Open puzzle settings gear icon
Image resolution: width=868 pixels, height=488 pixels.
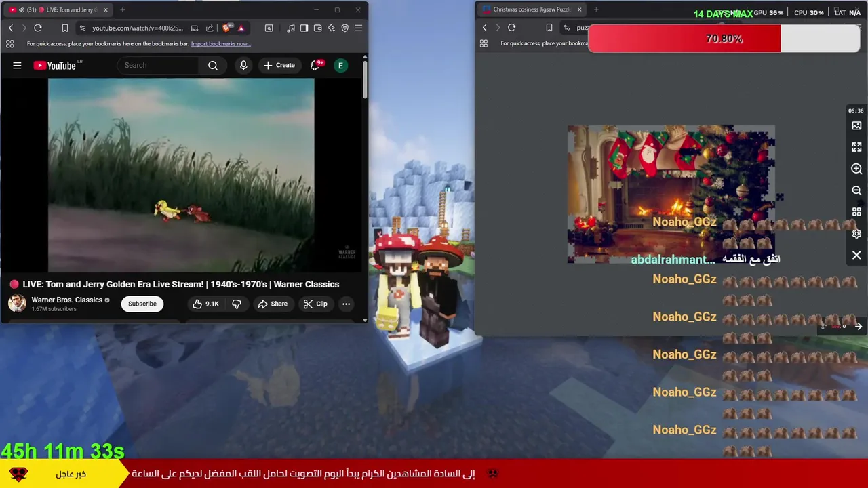coord(856,234)
